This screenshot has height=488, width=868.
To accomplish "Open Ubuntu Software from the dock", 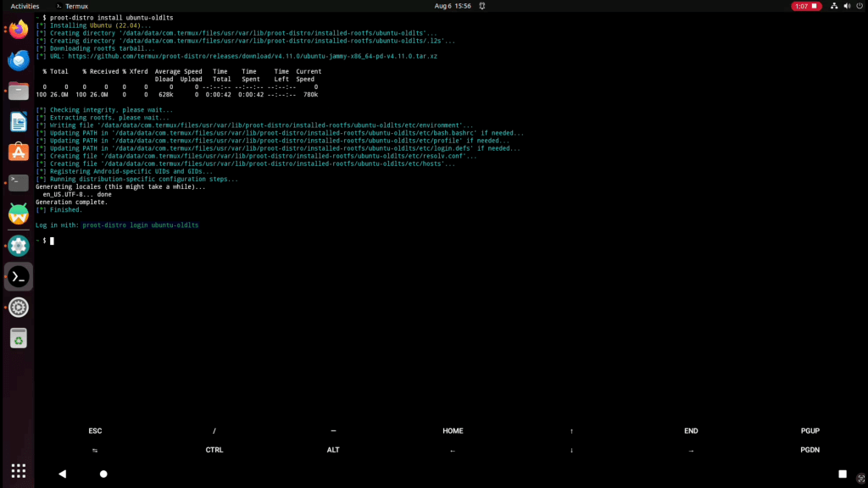I will [19, 152].
